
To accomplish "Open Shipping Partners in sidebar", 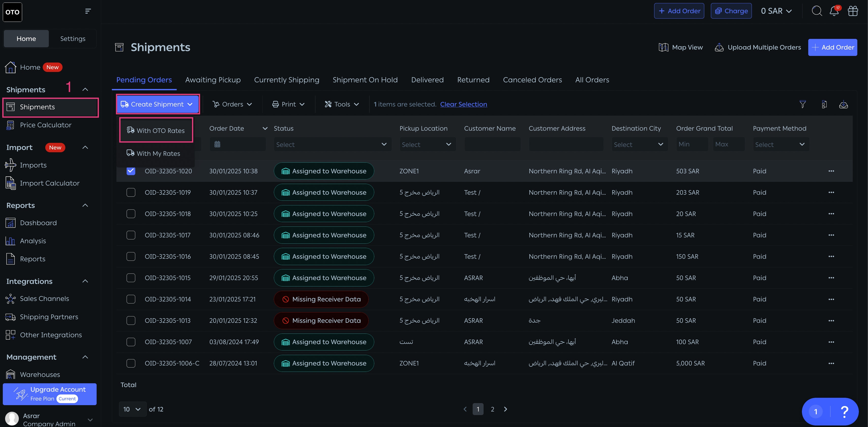I will coord(49,317).
